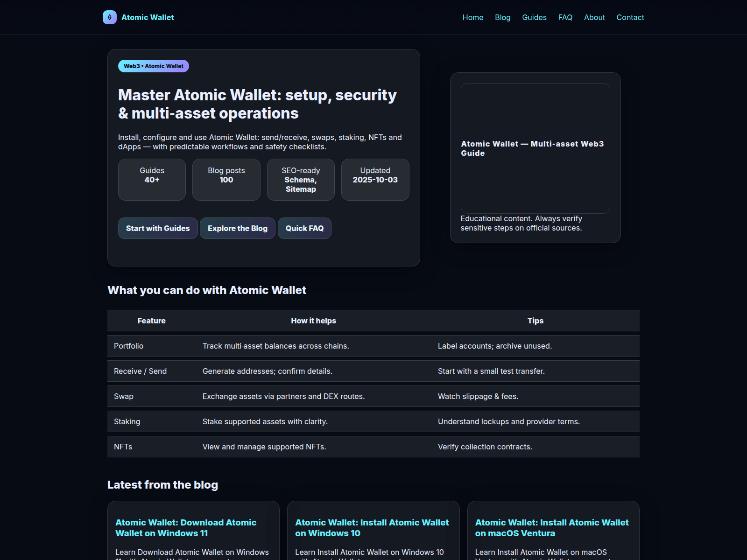Click 'Stake supported assets with clarity.' cell
This screenshot has width=747, height=560.
pos(314,421)
